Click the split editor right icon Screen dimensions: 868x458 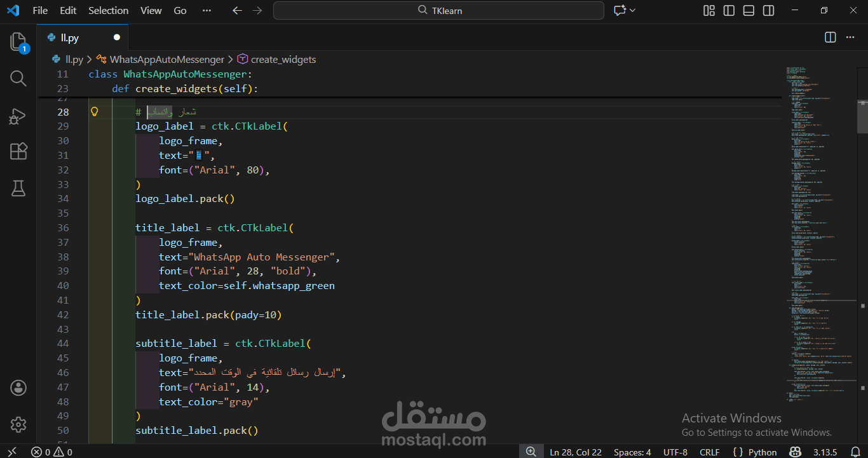(830, 37)
